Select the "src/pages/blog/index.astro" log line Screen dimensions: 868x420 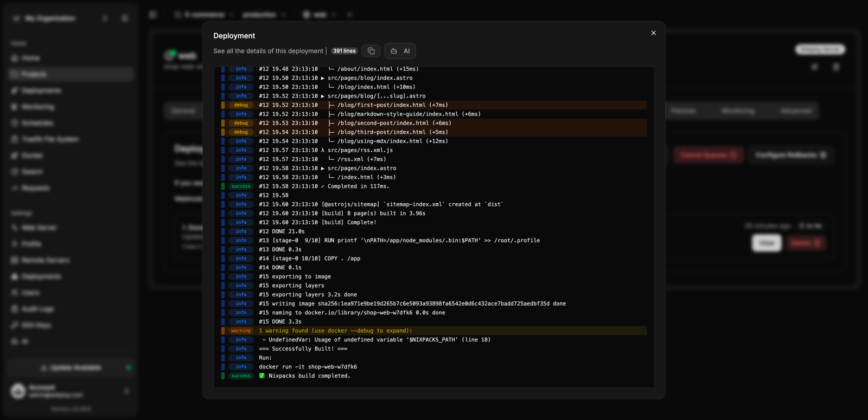pos(434,78)
